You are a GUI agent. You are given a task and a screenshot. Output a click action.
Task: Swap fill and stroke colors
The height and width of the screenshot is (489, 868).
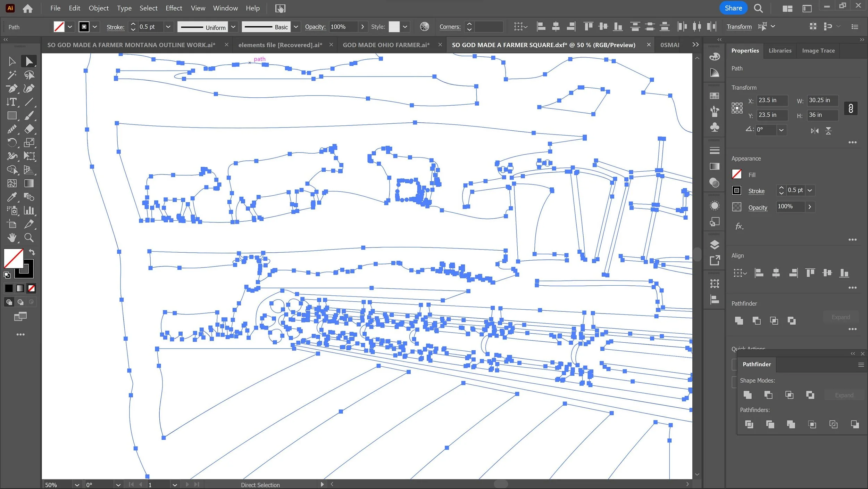point(32,252)
